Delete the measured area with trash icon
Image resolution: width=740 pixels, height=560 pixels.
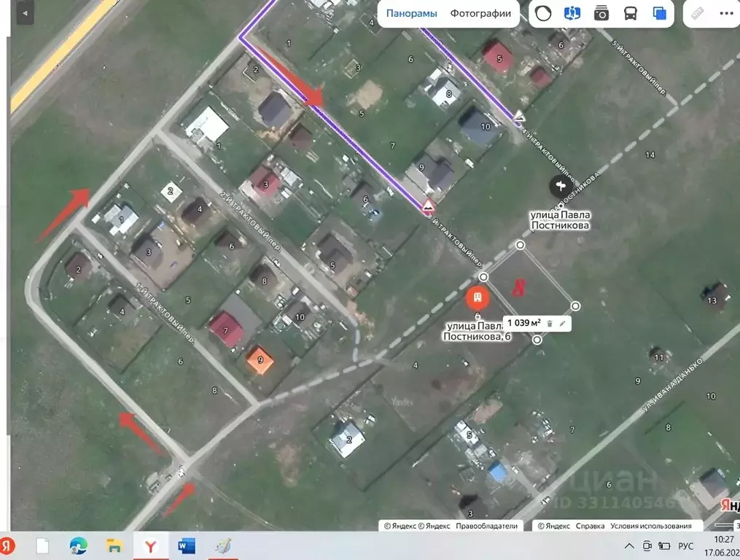550,324
